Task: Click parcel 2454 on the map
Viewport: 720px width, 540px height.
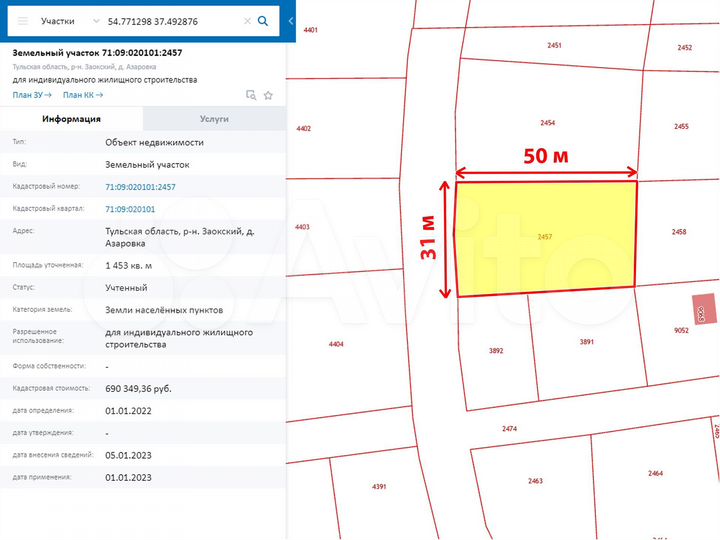Action: point(547,123)
